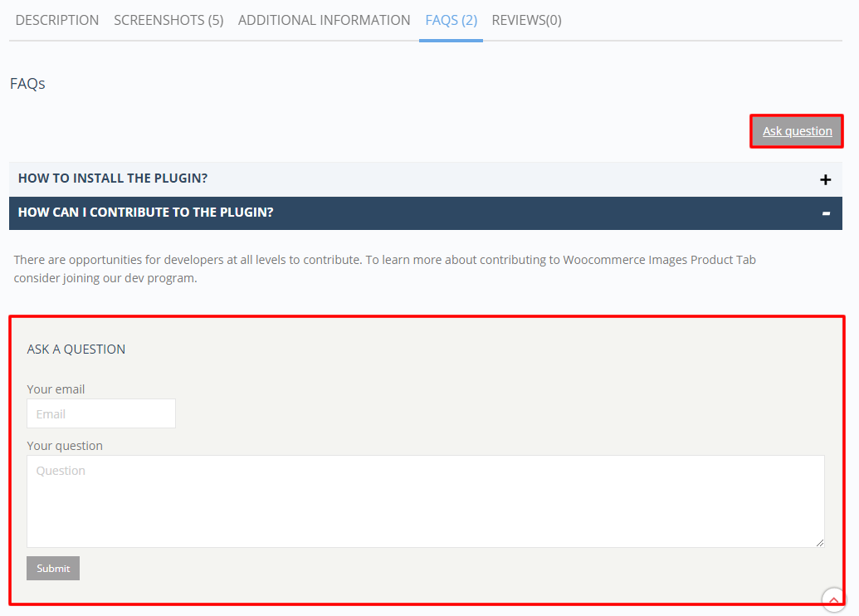
Task: Click the 'Your email' field label
Action: [56, 389]
